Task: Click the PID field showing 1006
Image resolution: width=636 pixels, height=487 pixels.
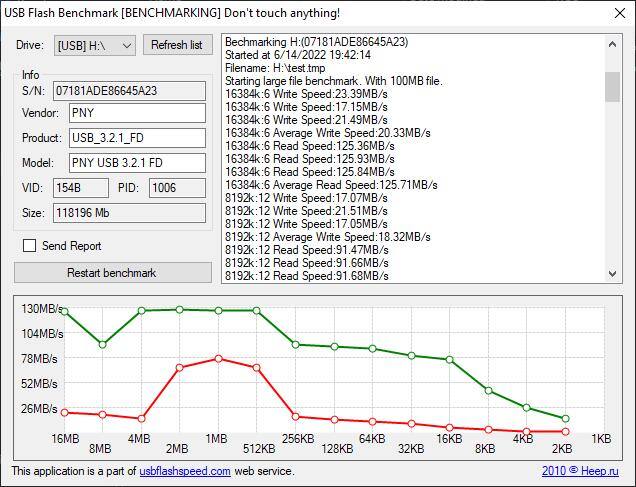Action: pos(177,188)
